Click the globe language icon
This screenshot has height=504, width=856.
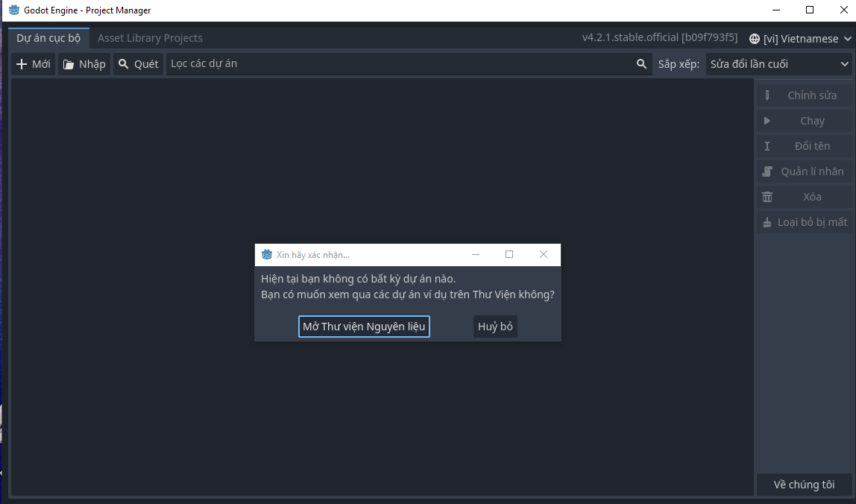point(755,39)
